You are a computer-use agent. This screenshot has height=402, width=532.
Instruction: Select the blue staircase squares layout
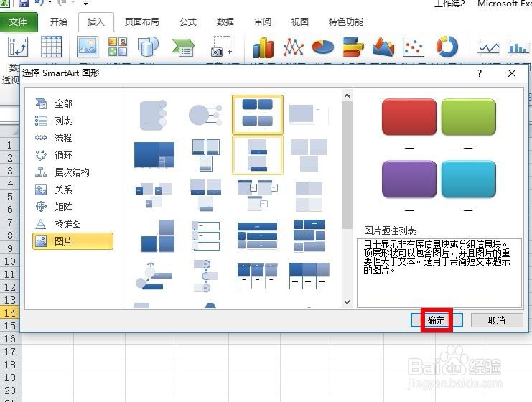pyautogui.click(x=158, y=235)
